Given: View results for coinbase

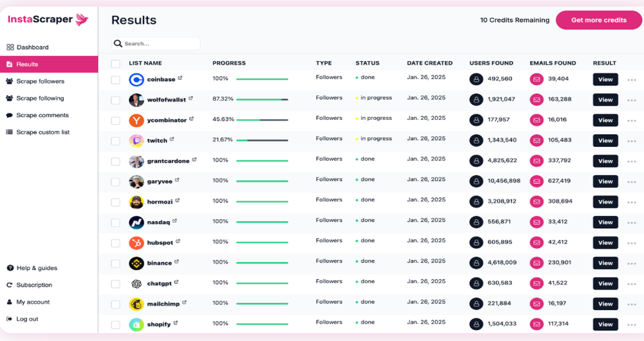Looking at the screenshot, I should [x=605, y=79].
